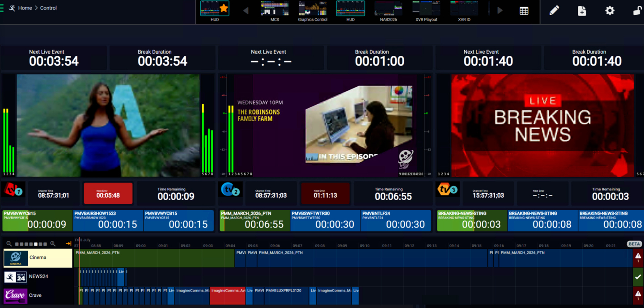
Task: Click the BETA badge
Action: point(634,244)
